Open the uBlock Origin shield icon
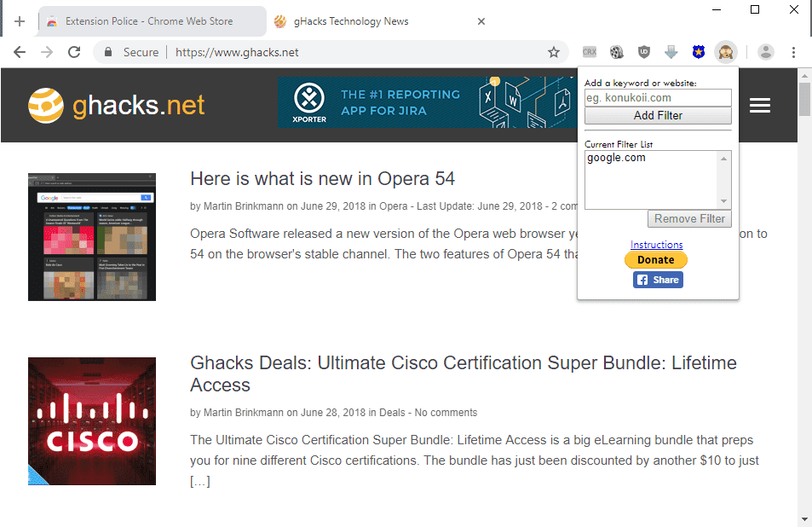This screenshot has width=812, height=527. coord(643,52)
